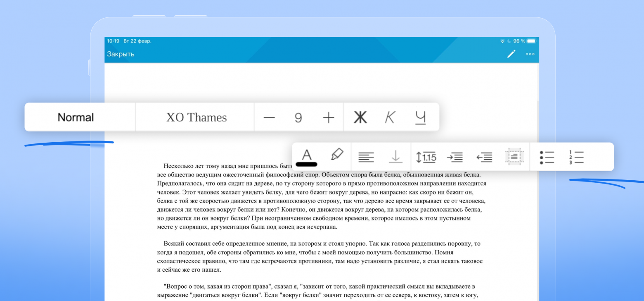This screenshot has height=301, width=644.
Task: Change text color with the A swatch
Action: [306, 157]
